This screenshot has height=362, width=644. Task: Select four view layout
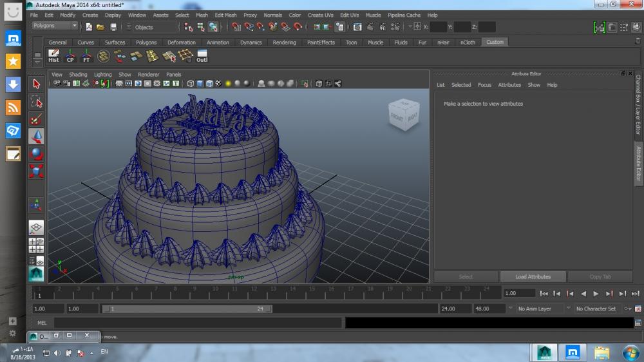(36, 245)
